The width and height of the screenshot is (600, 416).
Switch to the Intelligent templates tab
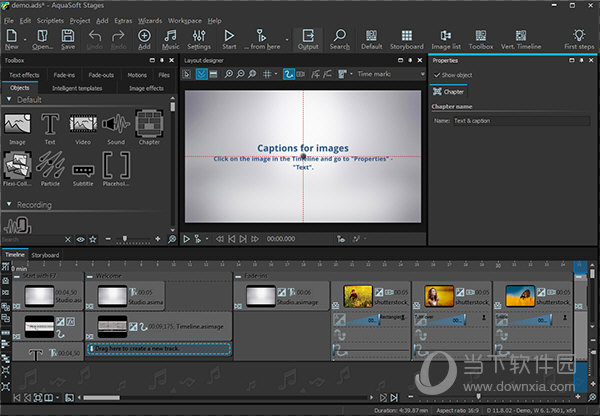coord(77,88)
